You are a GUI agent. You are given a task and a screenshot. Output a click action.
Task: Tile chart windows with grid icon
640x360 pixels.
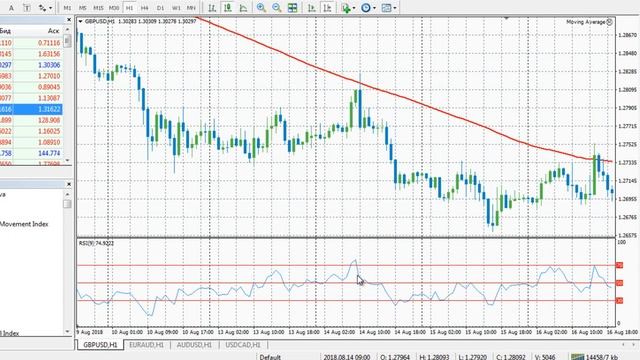pyautogui.click(x=292, y=8)
